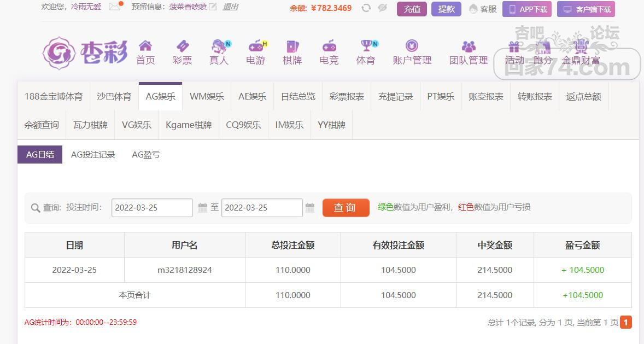Open 账户管理 account management

click(x=412, y=53)
